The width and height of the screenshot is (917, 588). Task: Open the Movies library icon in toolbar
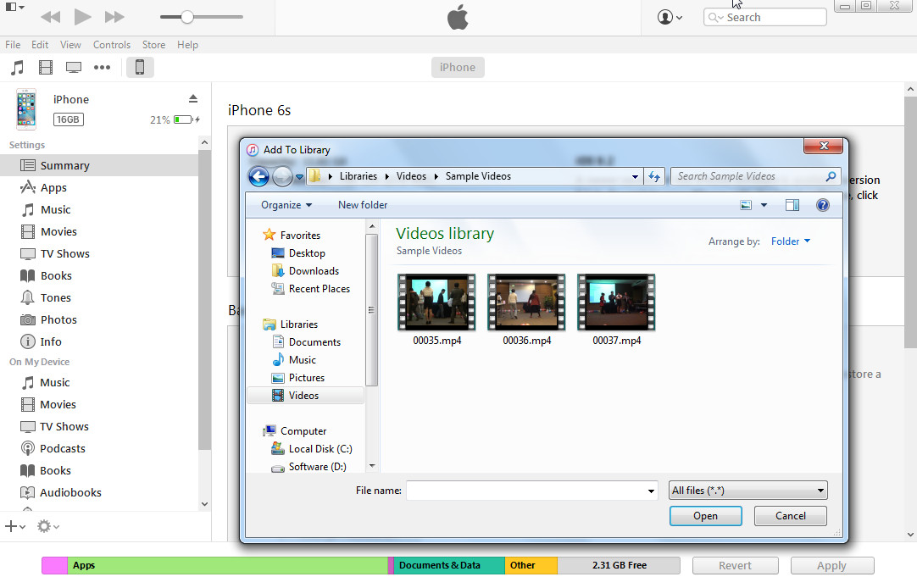[x=46, y=68]
